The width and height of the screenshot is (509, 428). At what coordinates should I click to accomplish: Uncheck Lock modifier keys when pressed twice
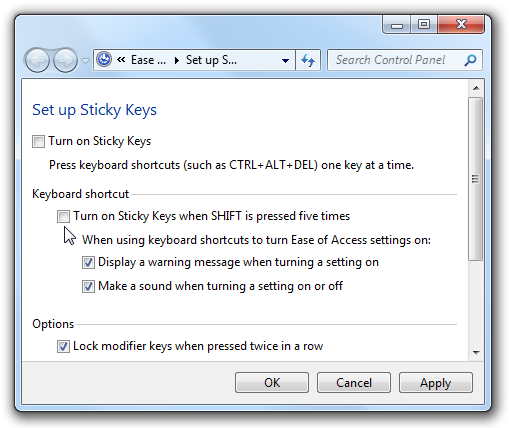tap(63, 346)
